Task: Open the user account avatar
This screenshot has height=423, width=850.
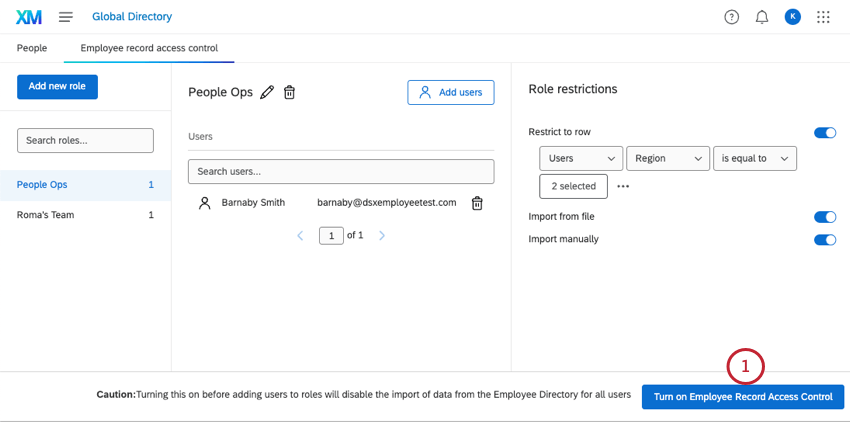Action: tap(792, 17)
